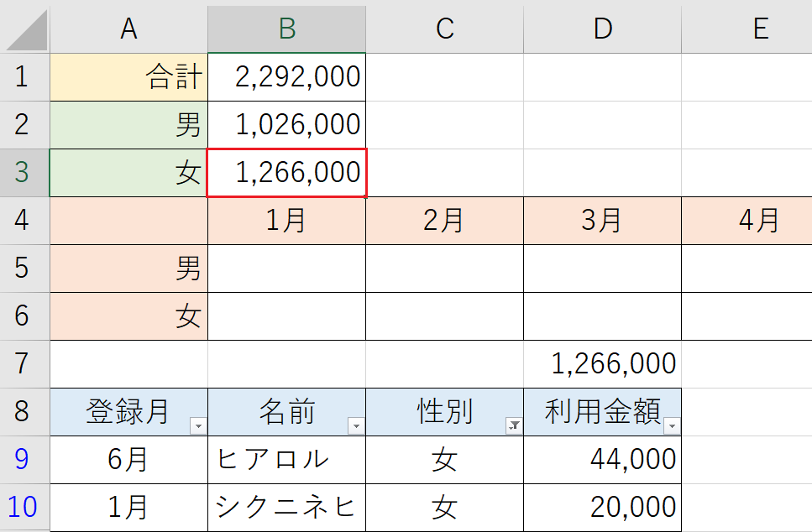
Task: Select the name シクニネヒ
Action: (x=287, y=508)
